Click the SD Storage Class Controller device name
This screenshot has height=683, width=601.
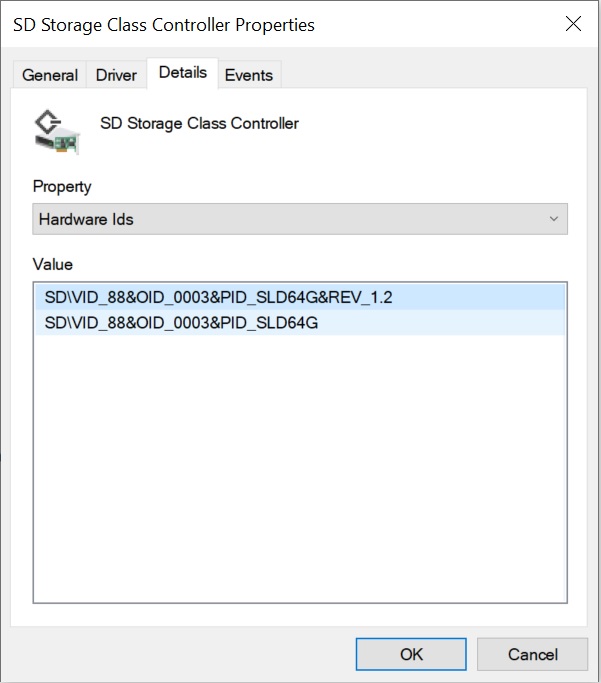coord(199,123)
